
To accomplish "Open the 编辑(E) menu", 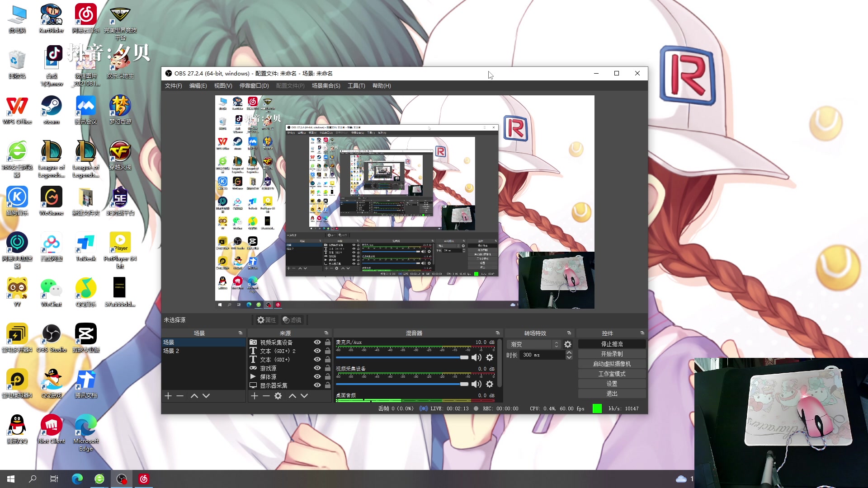I will pos(198,86).
